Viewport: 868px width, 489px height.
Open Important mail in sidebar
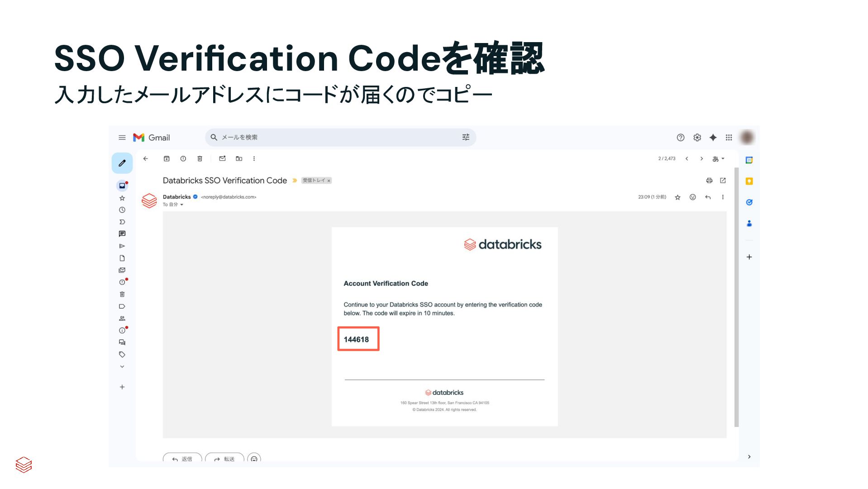[x=122, y=222]
